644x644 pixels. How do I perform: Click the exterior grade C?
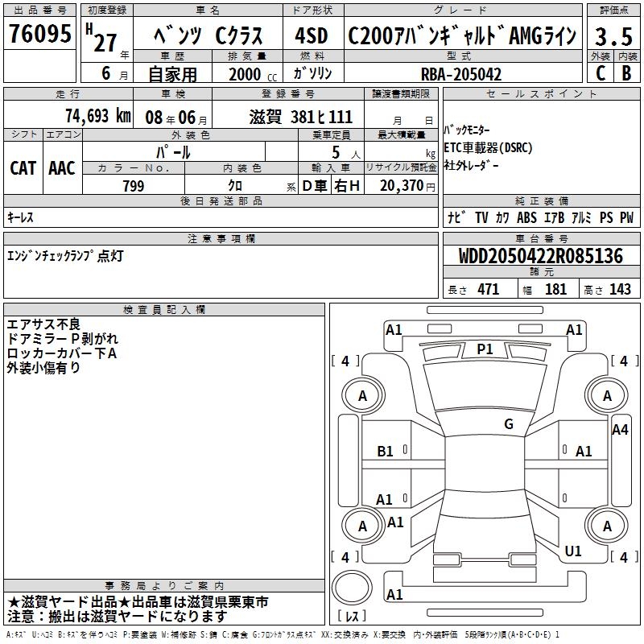(x=601, y=73)
